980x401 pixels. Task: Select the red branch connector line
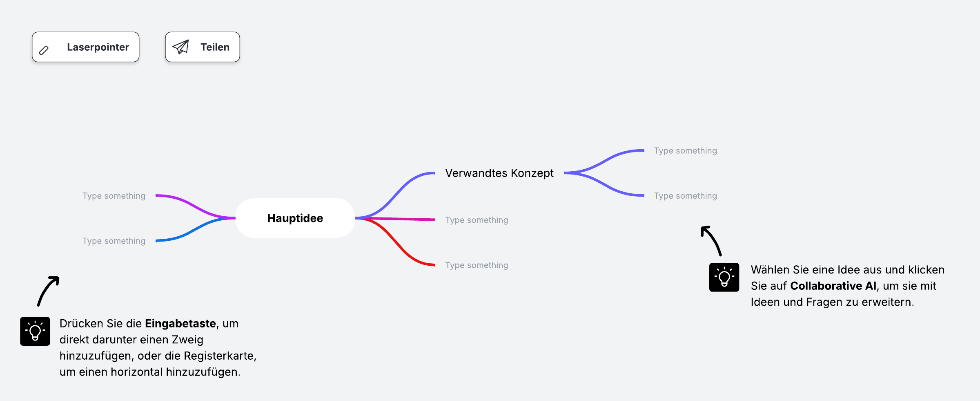click(x=395, y=242)
